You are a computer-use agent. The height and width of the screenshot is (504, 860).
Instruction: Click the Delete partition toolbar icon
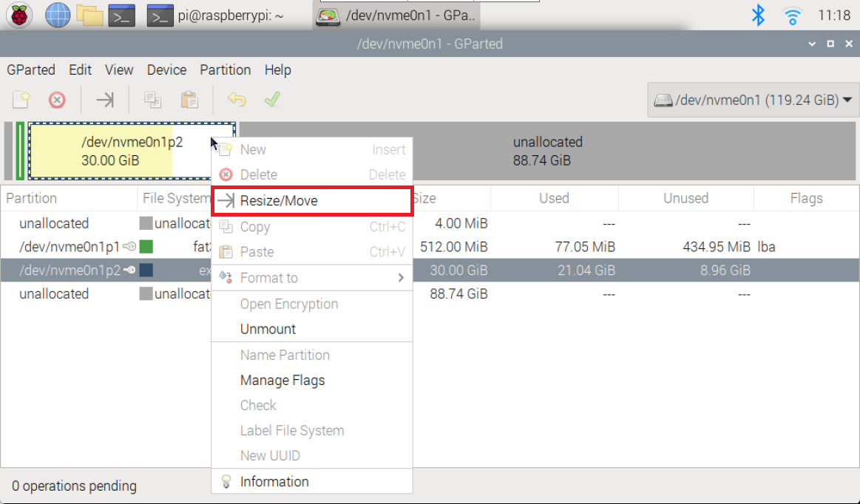tap(57, 100)
